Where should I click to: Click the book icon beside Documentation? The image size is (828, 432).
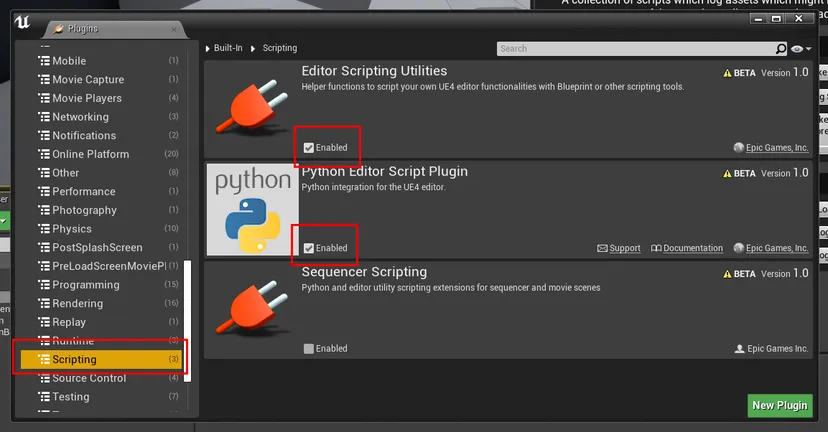pos(656,248)
